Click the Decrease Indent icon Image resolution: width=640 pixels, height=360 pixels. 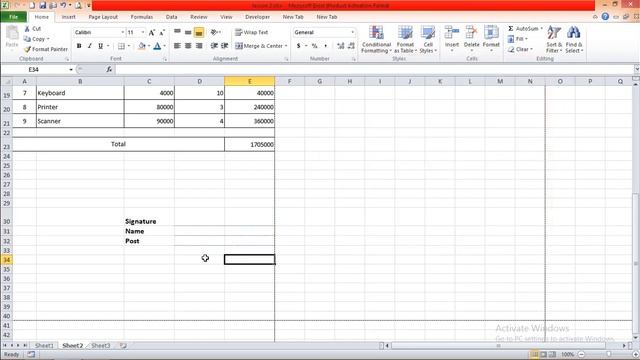[x=214, y=46]
